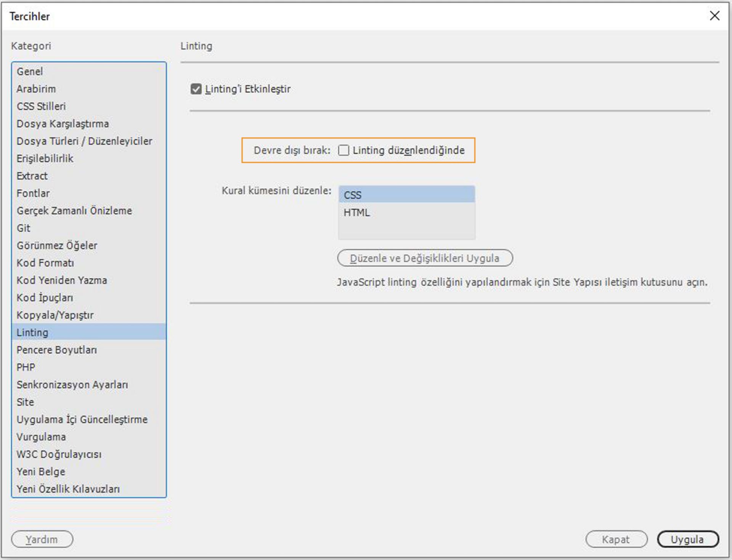Go to the Fontlar category

33,194
